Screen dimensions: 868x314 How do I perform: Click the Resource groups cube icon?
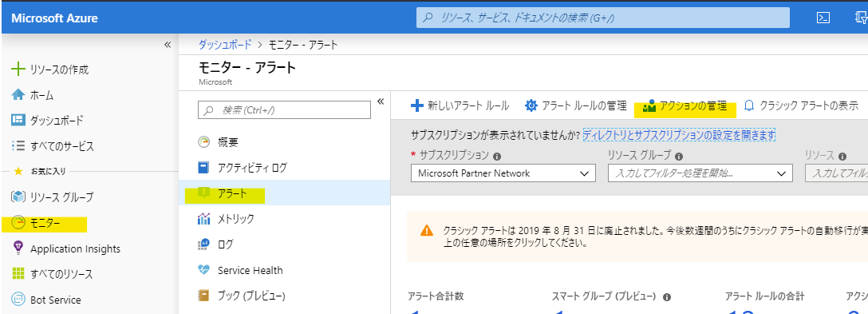[x=18, y=197]
